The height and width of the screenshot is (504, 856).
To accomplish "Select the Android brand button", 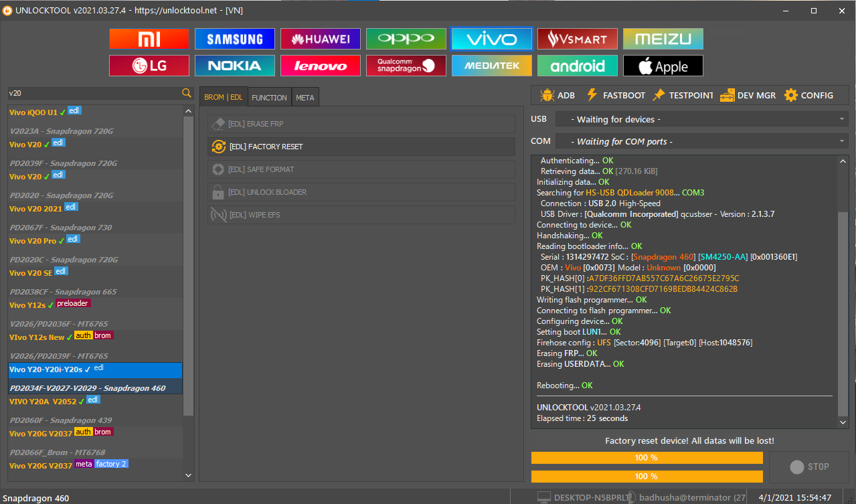I will click(x=578, y=66).
